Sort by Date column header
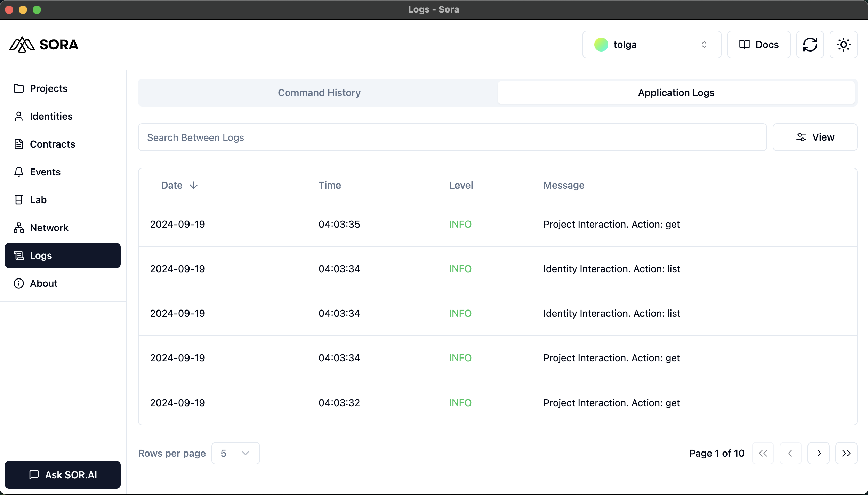This screenshot has width=868, height=495. (179, 185)
